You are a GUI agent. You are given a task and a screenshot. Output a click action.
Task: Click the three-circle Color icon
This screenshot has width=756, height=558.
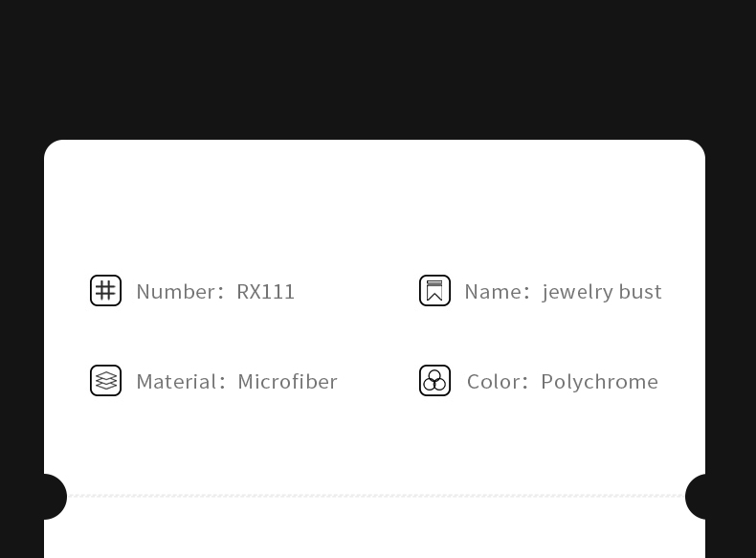434,380
